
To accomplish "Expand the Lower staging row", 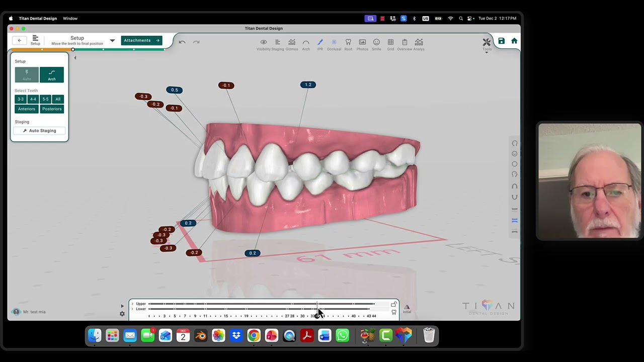I will coord(132,309).
